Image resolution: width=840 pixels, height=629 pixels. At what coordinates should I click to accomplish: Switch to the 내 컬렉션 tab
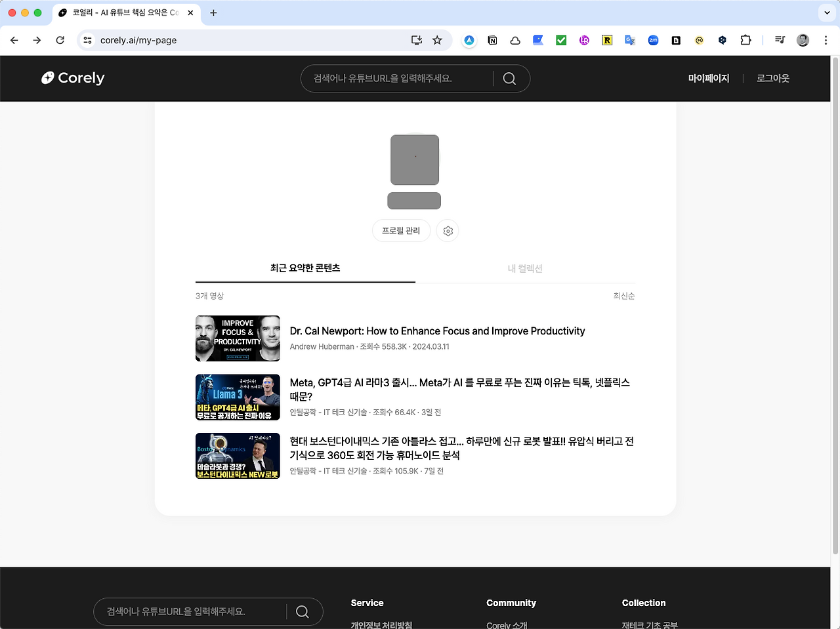525,268
